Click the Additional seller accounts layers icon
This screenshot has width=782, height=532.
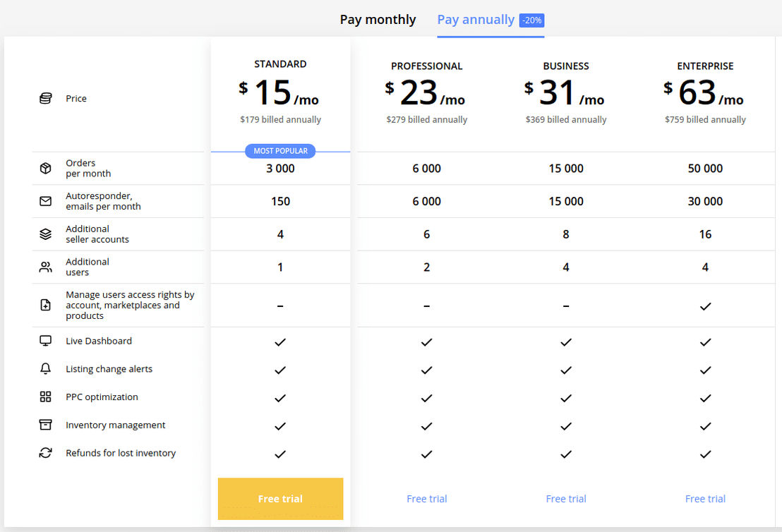(45, 234)
